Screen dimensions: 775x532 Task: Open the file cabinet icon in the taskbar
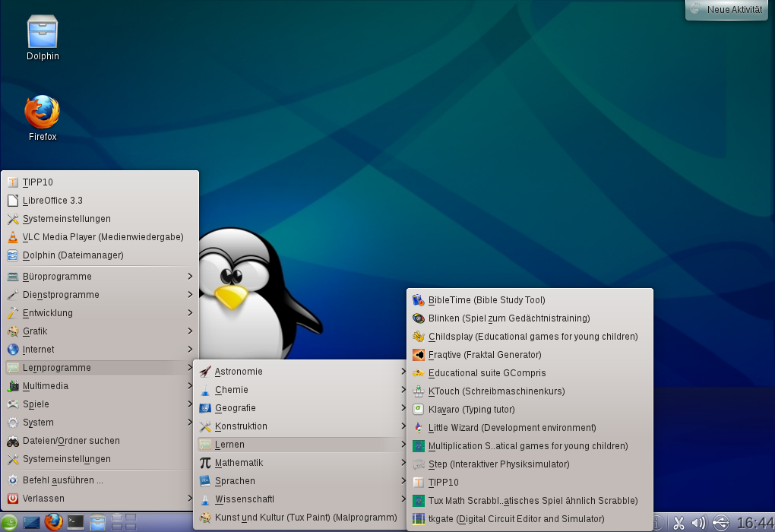click(97, 522)
